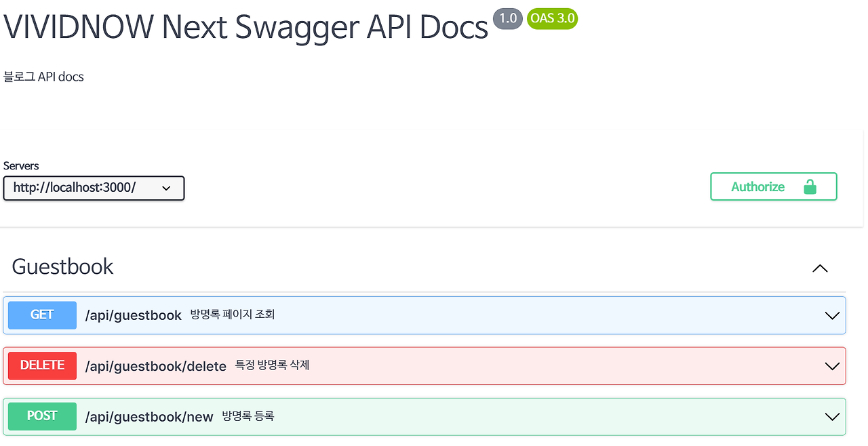Open the Servers dropdown for localhost:3000
Viewport: 868px width, 446px height.
94,188
